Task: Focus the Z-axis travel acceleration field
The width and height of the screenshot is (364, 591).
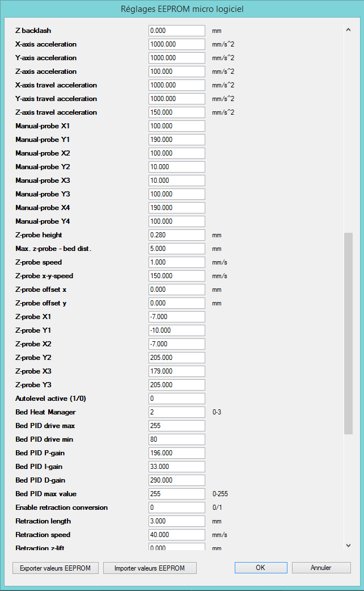Action: coord(176,112)
